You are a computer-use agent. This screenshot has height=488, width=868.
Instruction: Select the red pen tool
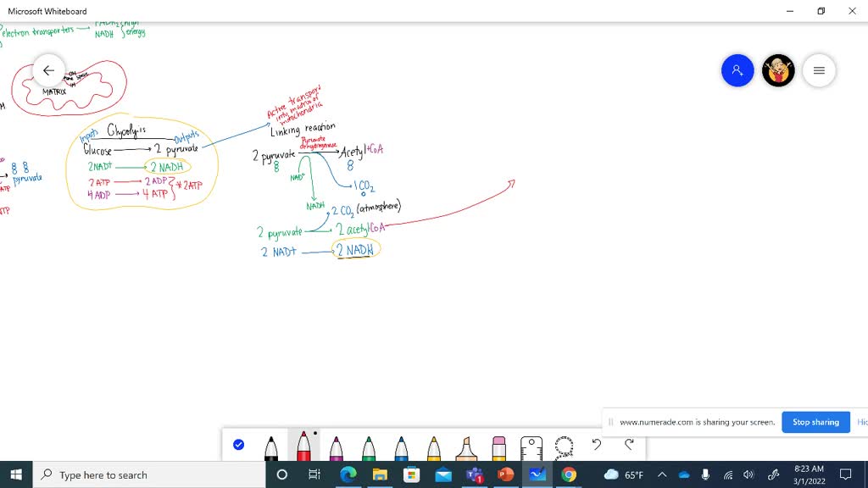[x=303, y=447]
